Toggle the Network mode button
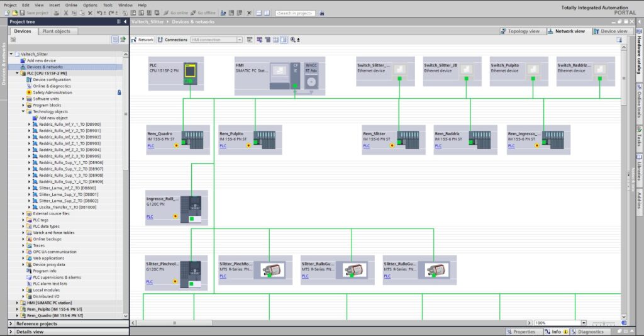The height and width of the screenshot is (336, 644). pos(143,40)
